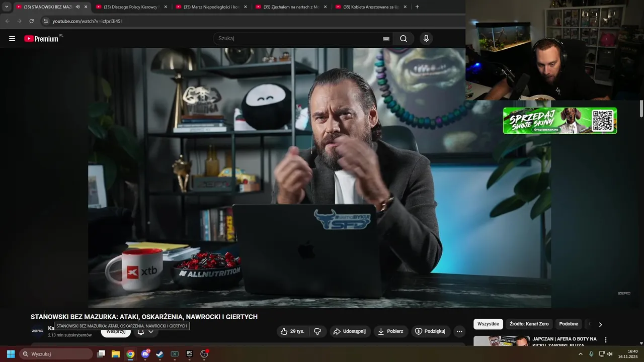
Task: Open options menu for JAPCZAN video
Action: (606, 340)
